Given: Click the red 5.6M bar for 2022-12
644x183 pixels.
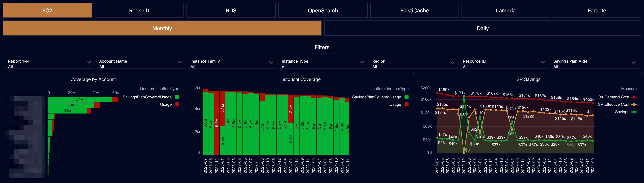Looking at the screenshot, I should 217,123.
